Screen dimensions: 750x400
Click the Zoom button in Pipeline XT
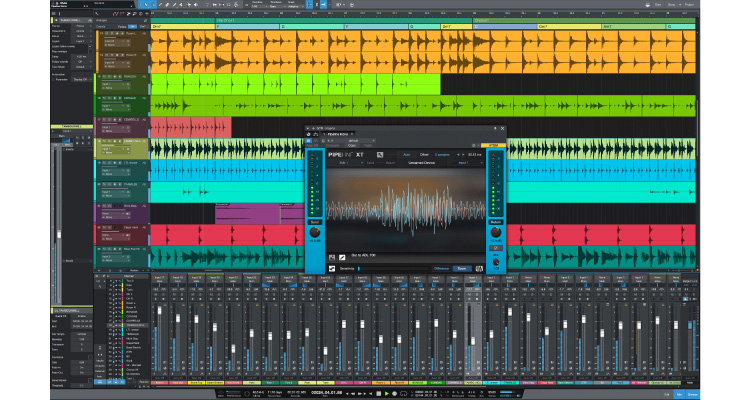[462, 269]
